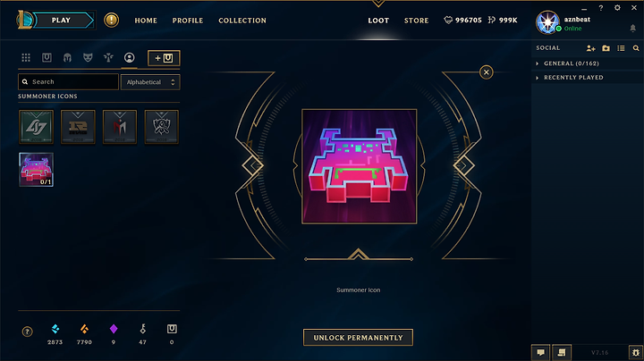The width and height of the screenshot is (644, 361).
Task: Report a bug with the bug icon
Action: (636, 352)
